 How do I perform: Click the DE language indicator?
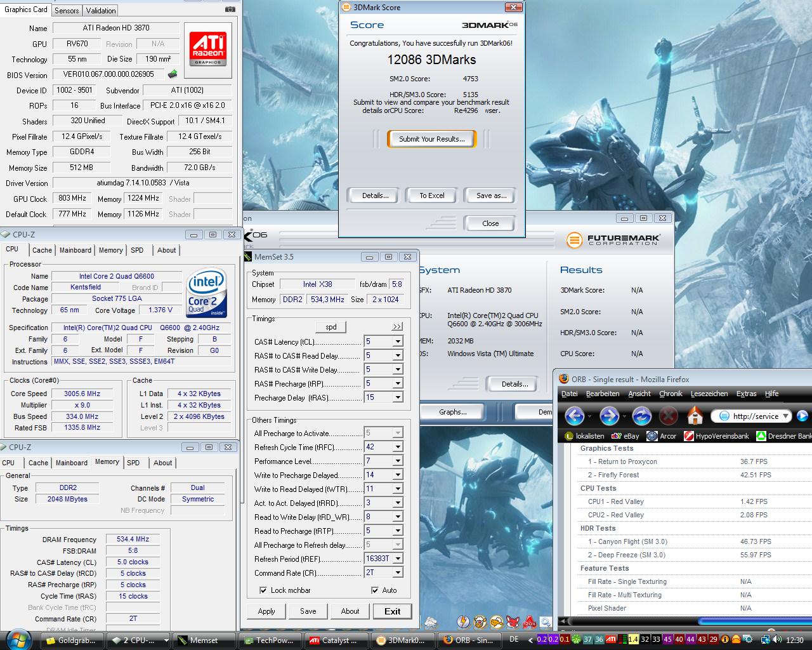click(514, 640)
